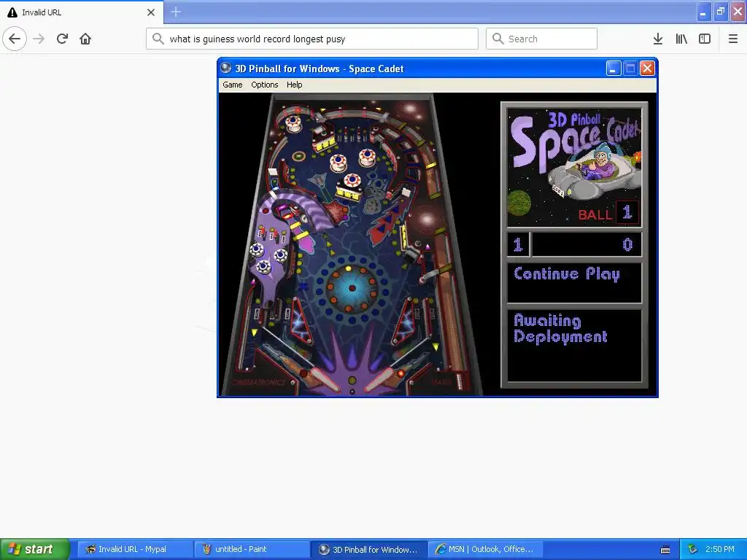Click the top-left red and white bumper
Screen dimensions: 747x560
tap(293, 123)
